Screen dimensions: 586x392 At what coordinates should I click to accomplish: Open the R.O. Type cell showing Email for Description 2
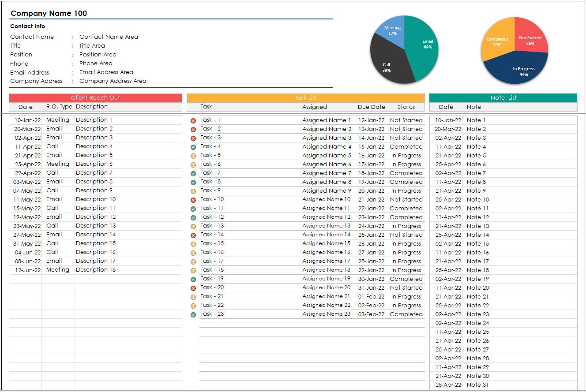click(x=54, y=128)
